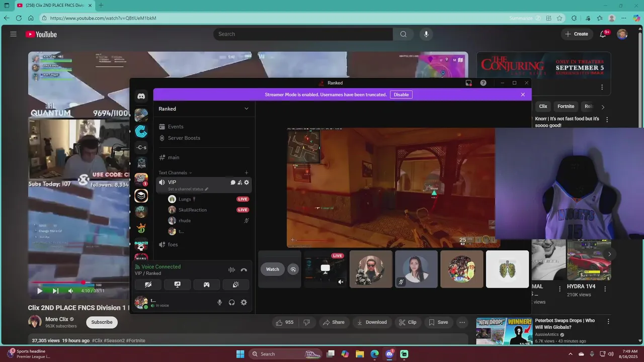Open Discord help question mark
644x362 pixels.
484,83
